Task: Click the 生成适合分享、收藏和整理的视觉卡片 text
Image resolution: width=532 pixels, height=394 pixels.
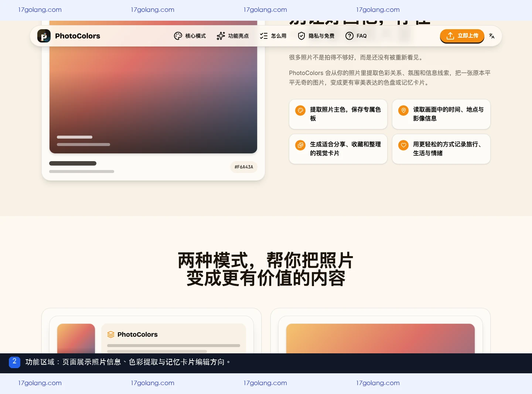Action: coord(345,149)
